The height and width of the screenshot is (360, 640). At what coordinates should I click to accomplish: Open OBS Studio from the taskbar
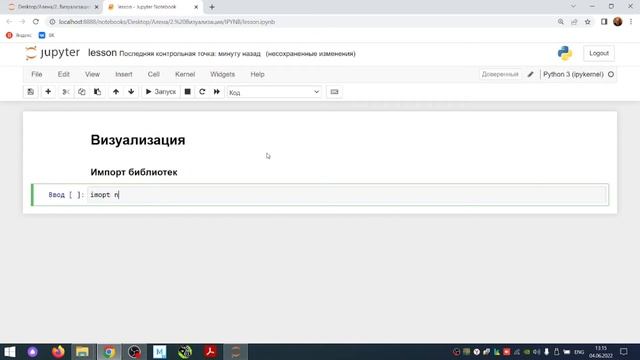134,351
